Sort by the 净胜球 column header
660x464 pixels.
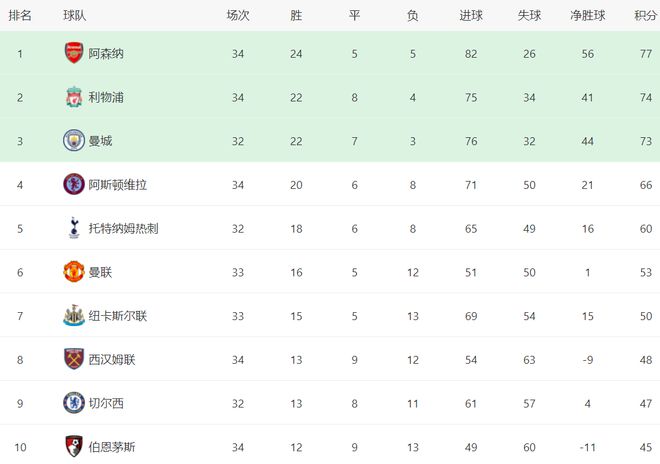(x=588, y=16)
